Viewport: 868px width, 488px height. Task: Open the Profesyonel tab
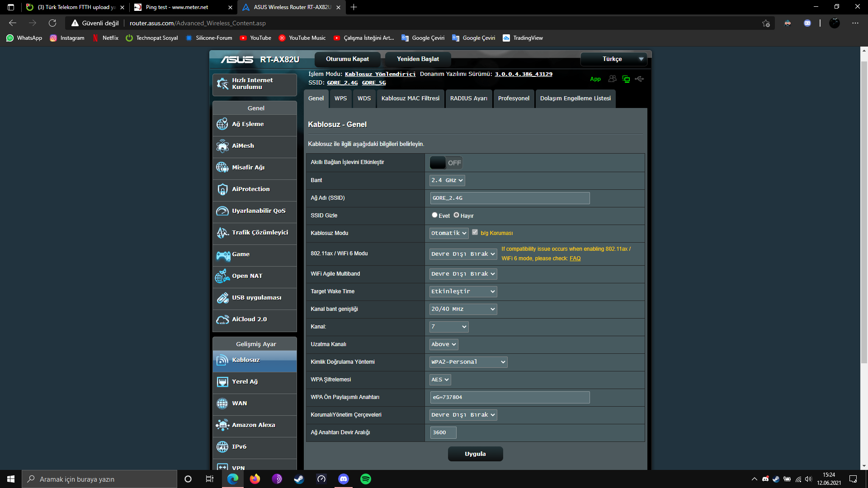pyautogui.click(x=513, y=99)
